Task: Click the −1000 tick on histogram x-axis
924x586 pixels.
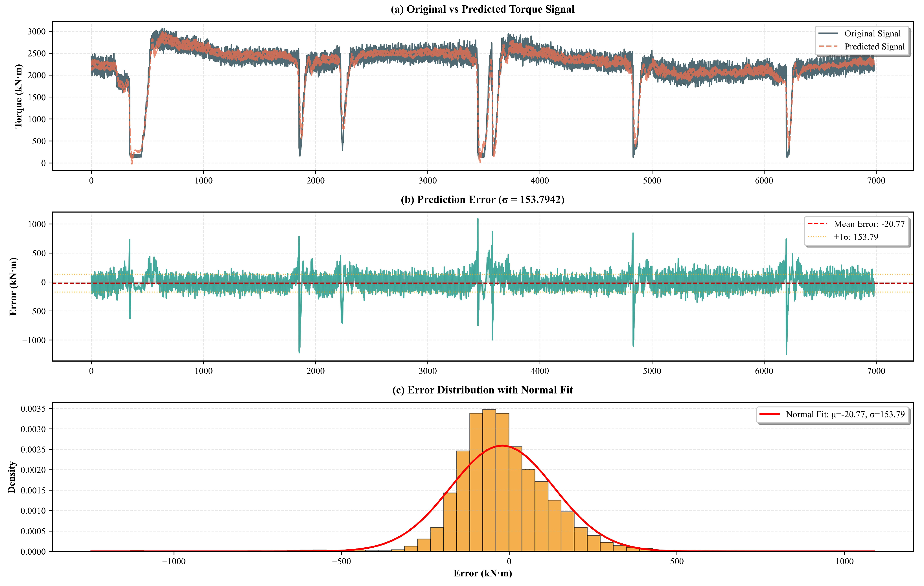Action: (174, 561)
